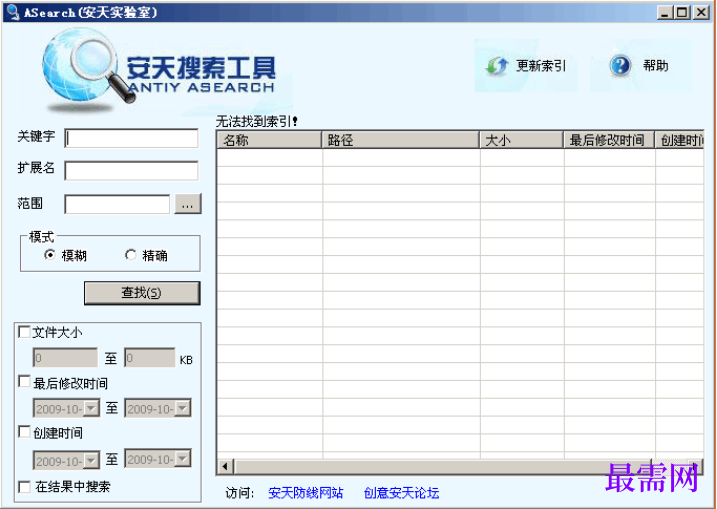
Task: Click the minimum file size field
Action: click(65, 358)
